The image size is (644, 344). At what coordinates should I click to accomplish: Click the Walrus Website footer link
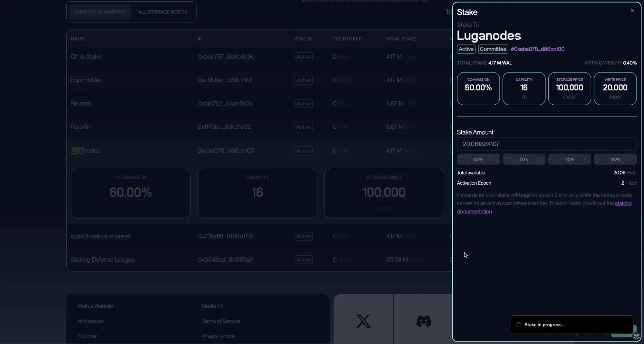tap(95, 306)
